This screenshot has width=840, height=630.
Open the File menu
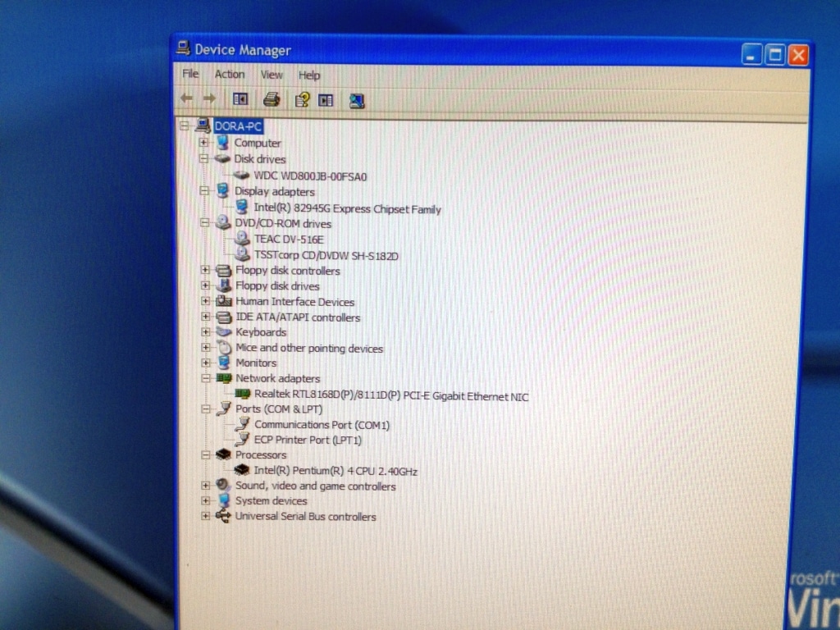pos(190,74)
